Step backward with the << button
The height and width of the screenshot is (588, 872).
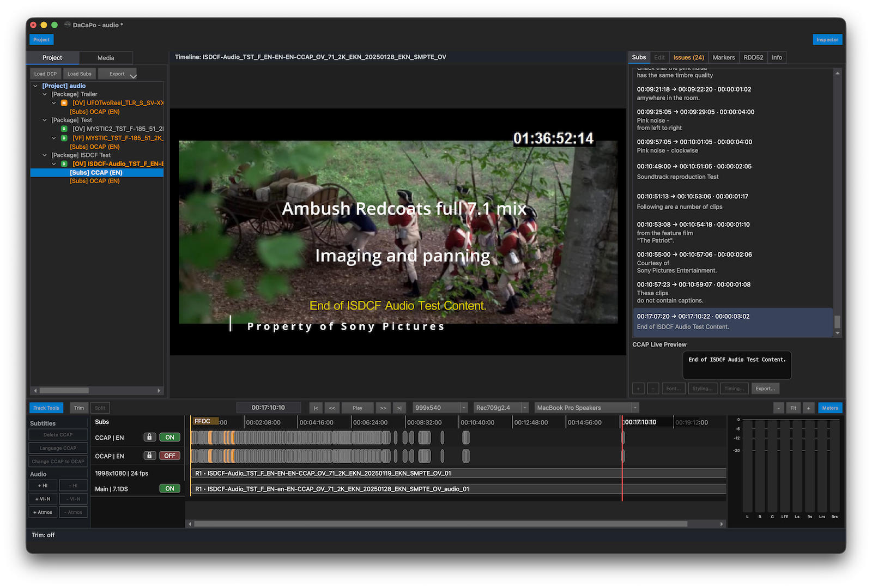pos(331,408)
